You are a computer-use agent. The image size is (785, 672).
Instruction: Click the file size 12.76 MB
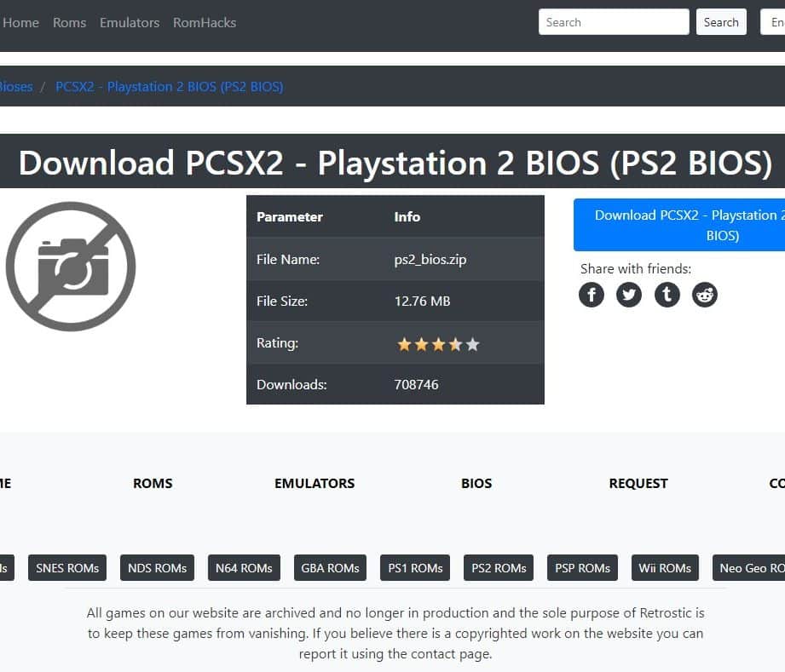click(x=422, y=302)
